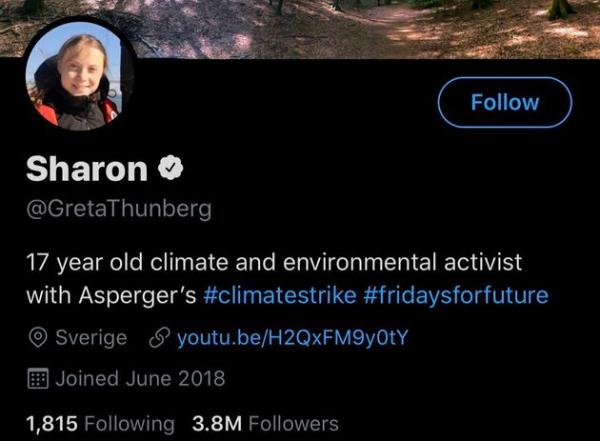Open the forest header banner image
This screenshot has height=441, width=600.
(350, 25)
